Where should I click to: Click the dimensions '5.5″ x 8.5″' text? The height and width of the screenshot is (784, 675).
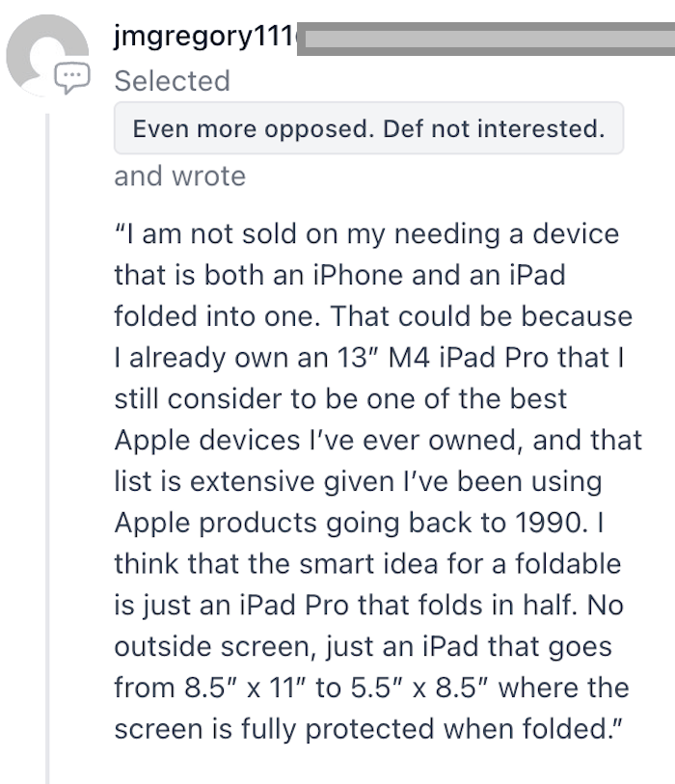click(x=419, y=688)
